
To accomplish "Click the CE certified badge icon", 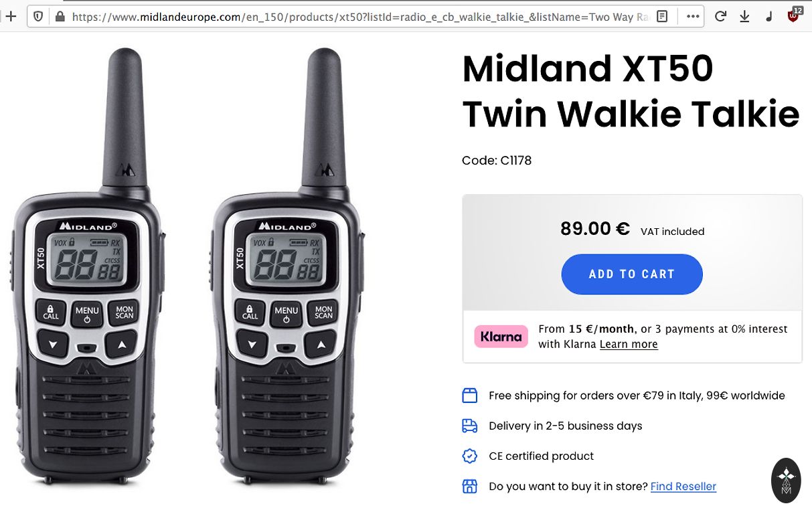I will coord(470,456).
